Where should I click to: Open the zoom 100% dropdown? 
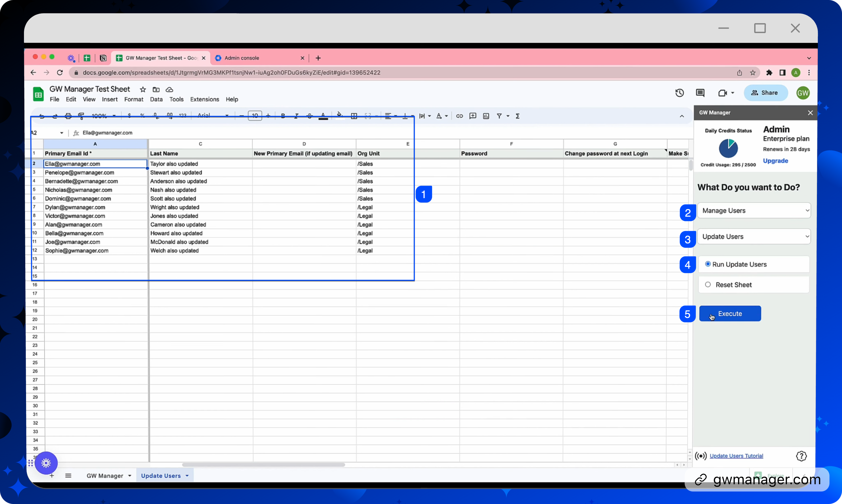point(104,116)
